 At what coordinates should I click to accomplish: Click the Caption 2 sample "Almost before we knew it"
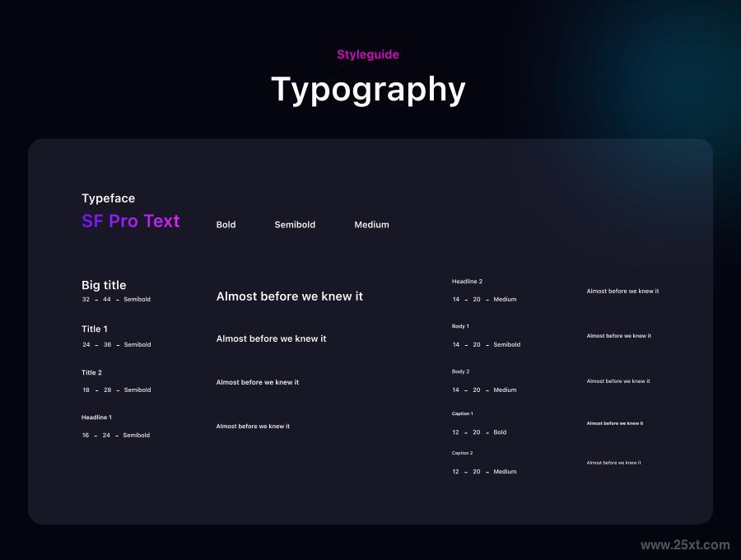pyautogui.click(x=614, y=463)
